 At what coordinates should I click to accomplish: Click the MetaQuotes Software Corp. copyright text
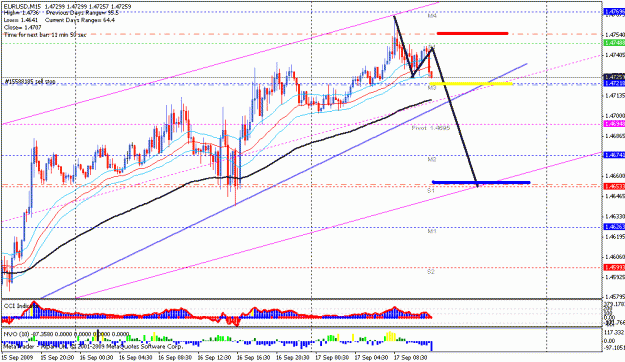[93, 347]
